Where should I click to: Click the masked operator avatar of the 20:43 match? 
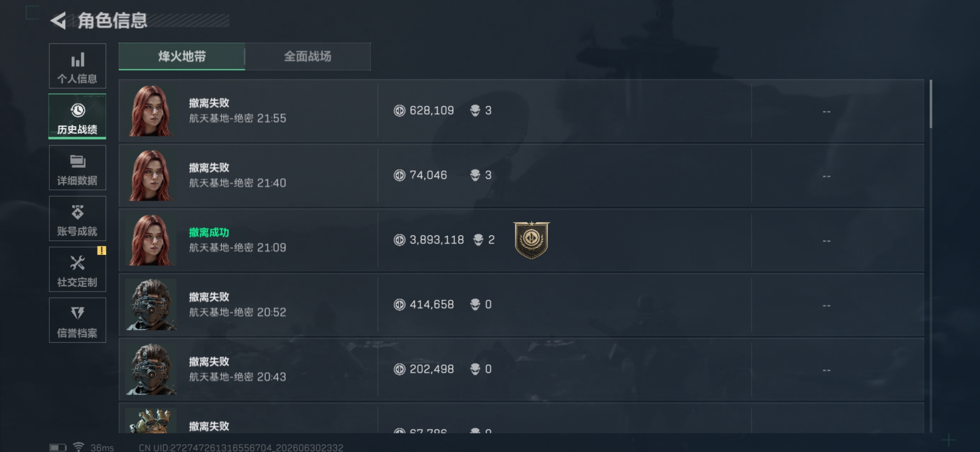[151, 369]
